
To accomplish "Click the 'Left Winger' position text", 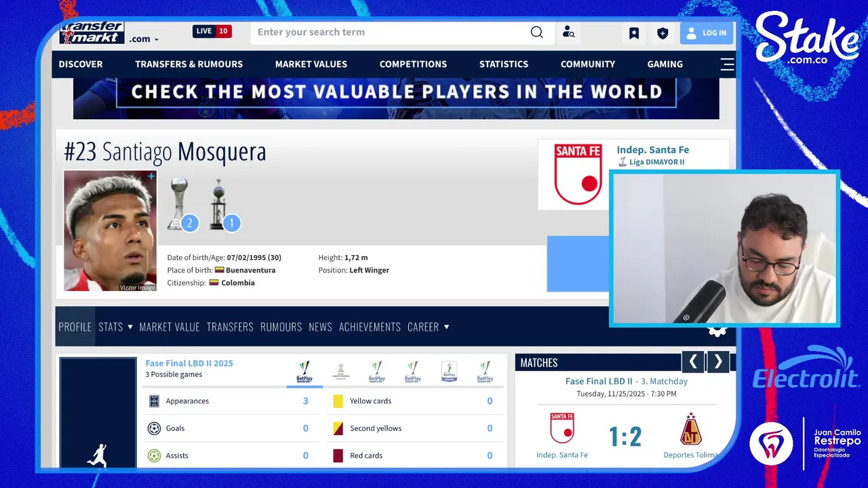I will click(369, 270).
